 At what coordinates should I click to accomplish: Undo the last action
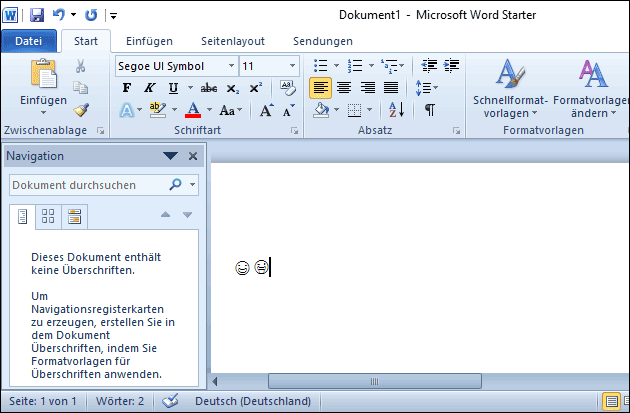[59, 15]
